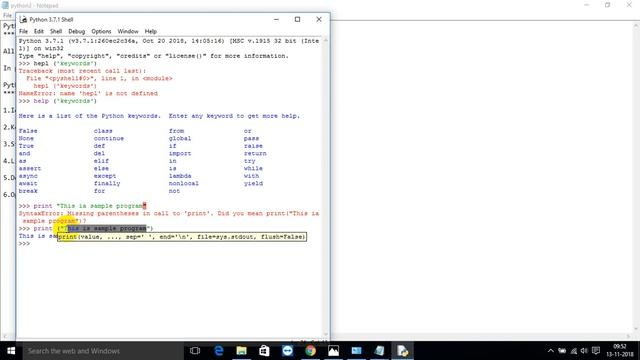Click the keyword 'continue' in the list
The width and height of the screenshot is (640, 360).
(x=109, y=138)
